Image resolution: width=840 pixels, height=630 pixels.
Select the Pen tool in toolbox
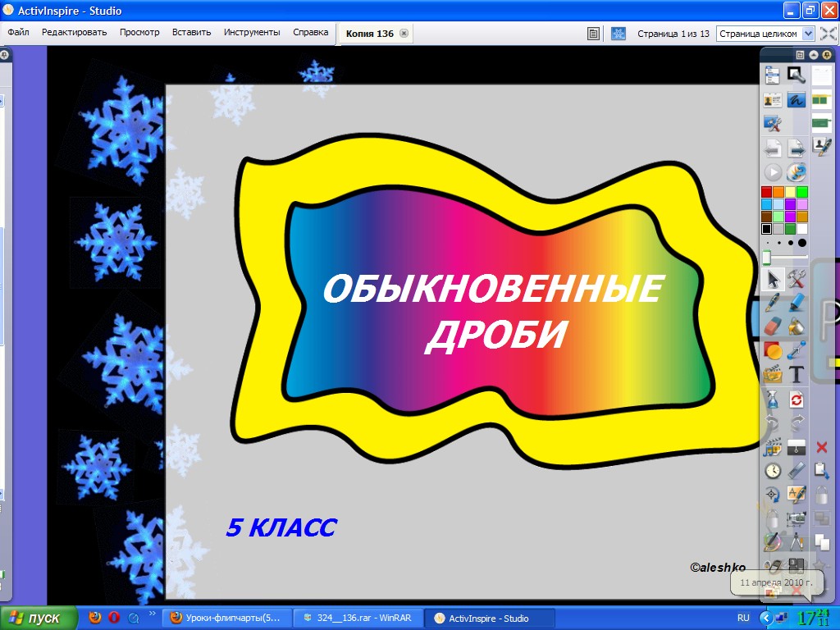coord(772,304)
